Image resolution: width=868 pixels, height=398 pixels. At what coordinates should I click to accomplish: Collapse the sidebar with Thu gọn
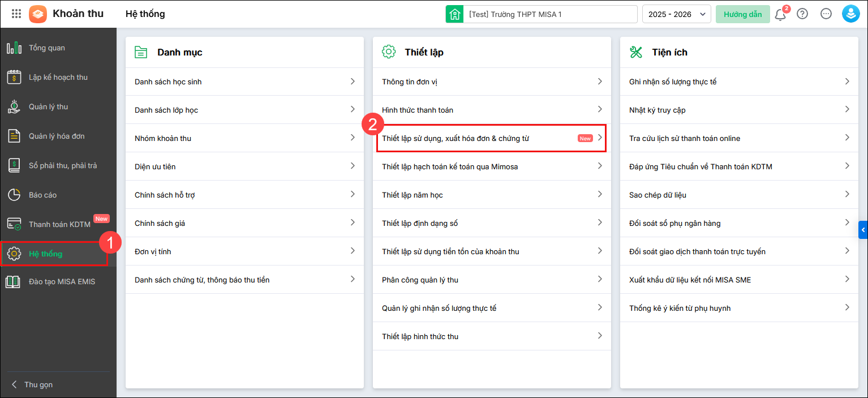tap(38, 384)
